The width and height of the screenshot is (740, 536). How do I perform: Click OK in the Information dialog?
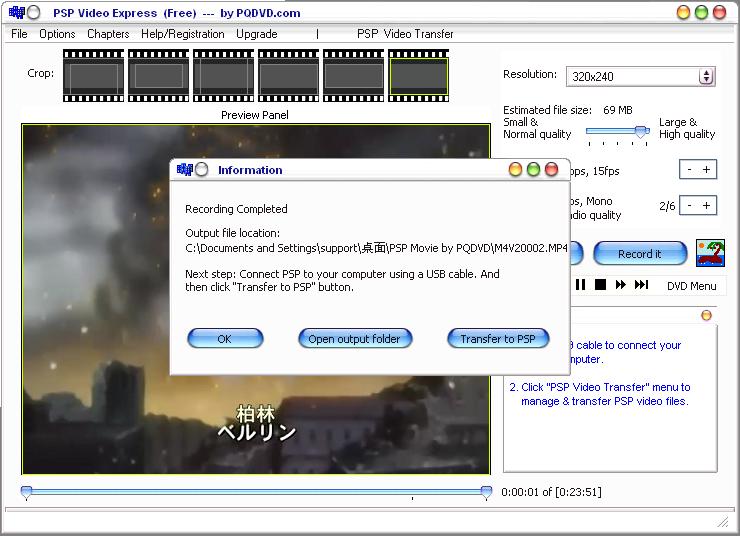(225, 339)
